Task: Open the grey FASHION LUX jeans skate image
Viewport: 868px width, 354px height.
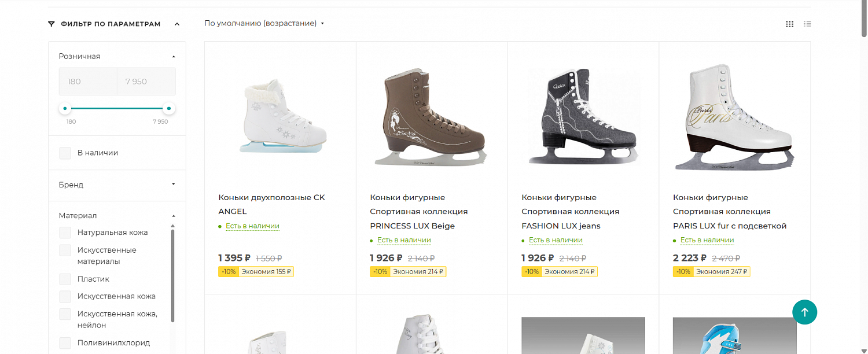Action: 583,118
